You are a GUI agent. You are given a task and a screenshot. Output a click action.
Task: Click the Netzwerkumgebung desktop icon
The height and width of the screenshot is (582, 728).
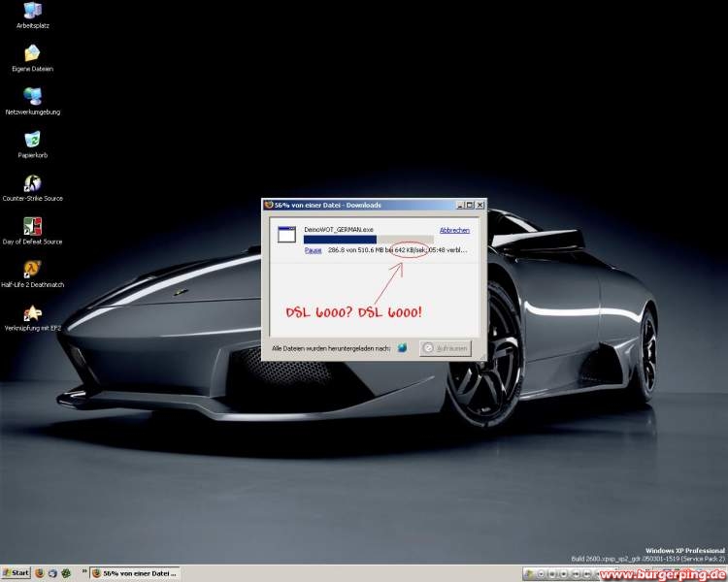tap(32, 96)
